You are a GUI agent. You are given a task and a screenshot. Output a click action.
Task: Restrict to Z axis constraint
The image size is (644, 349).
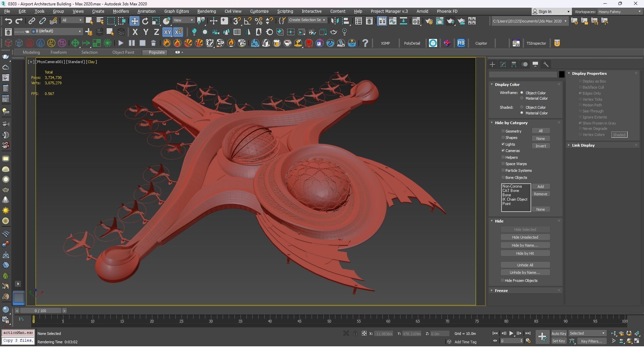[156, 32]
